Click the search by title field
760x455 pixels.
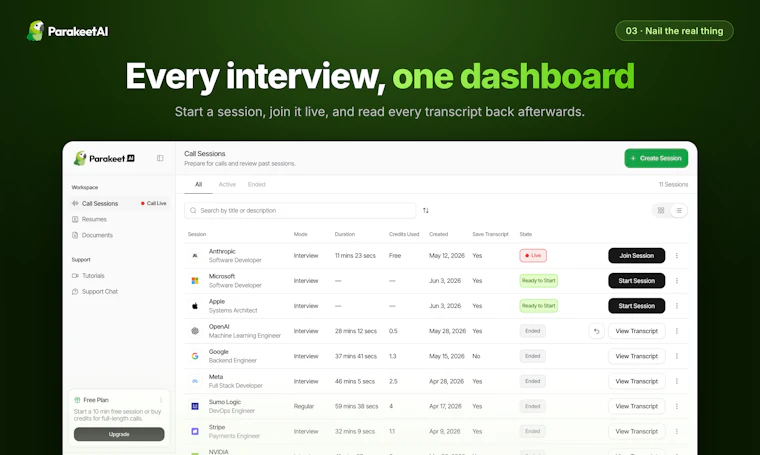pos(300,210)
